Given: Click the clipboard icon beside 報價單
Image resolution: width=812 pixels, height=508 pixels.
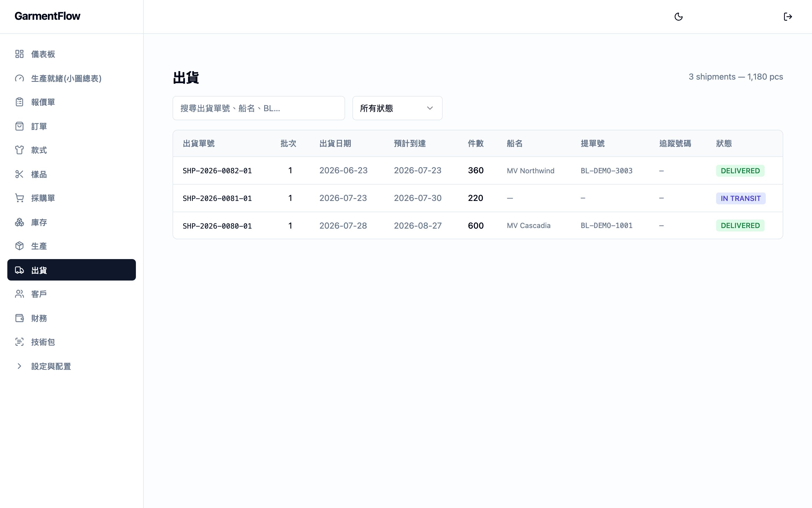Looking at the screenshot, I should coord(19,102).
